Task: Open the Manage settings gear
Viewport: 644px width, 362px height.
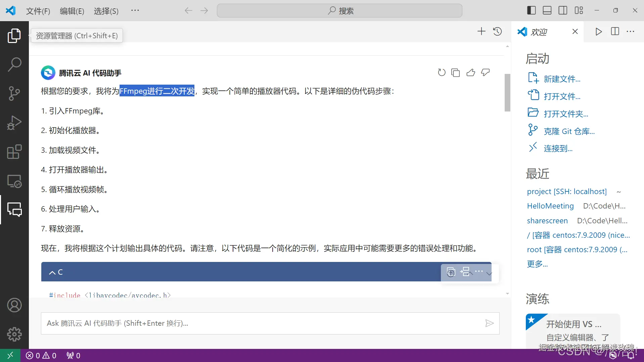Action: pyautogui.click(x=14, y=334)
